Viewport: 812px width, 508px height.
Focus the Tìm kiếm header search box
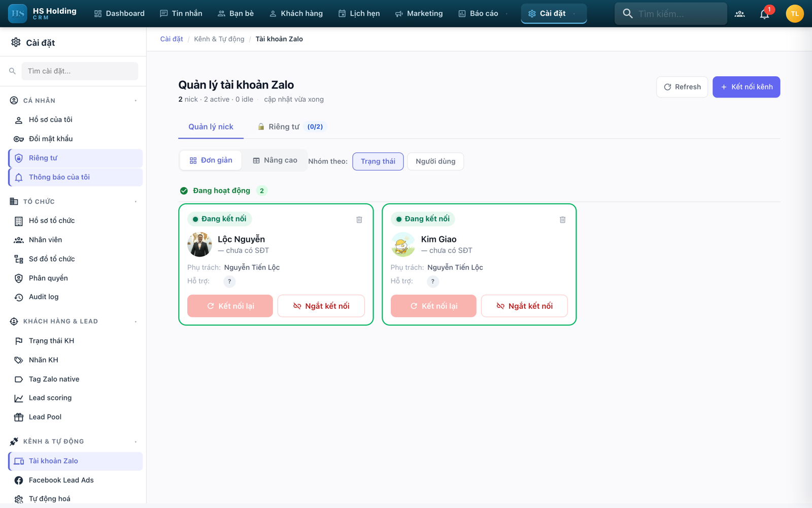pos(670,14)
